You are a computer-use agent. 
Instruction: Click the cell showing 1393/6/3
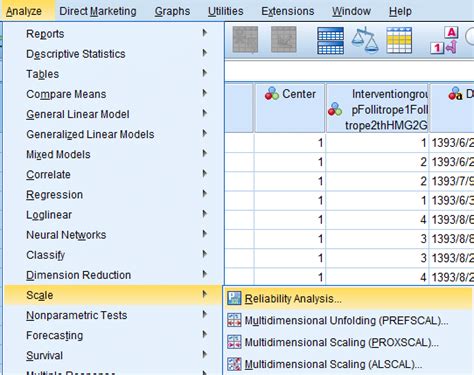(x=452, y=200)
